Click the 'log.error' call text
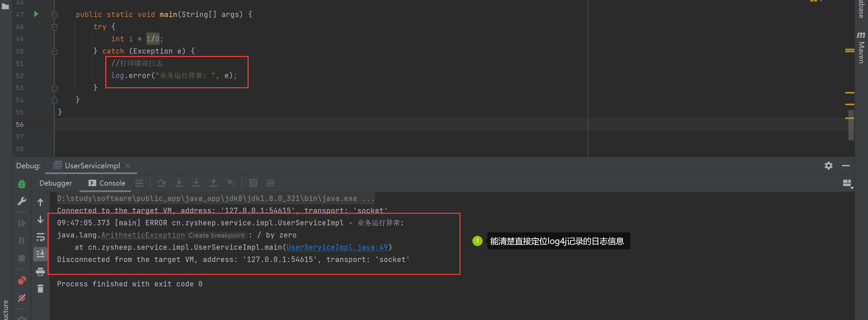868x320 pixels. tap(131, 76)
